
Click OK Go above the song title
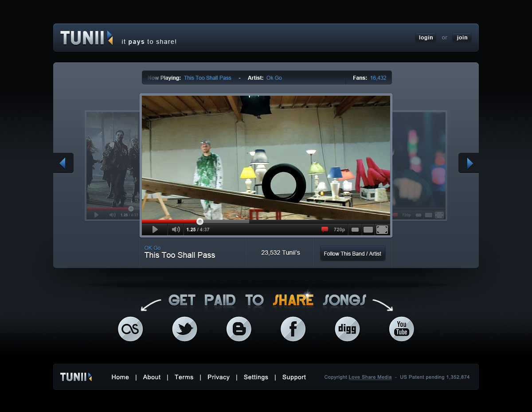[153, 248]
